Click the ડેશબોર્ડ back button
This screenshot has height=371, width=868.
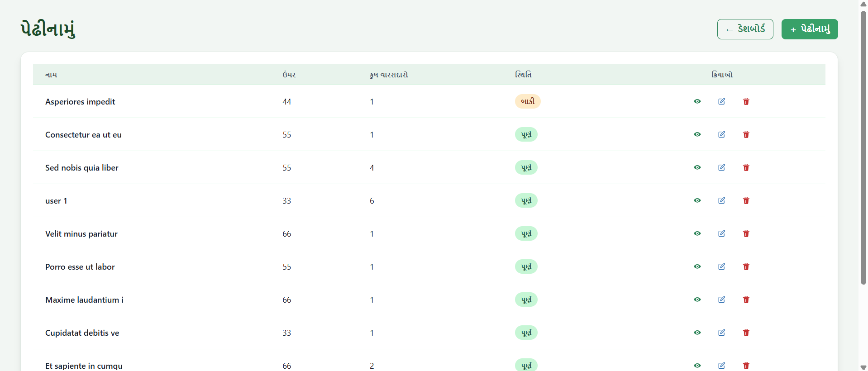pyautogui.click(x=745, y=29)
